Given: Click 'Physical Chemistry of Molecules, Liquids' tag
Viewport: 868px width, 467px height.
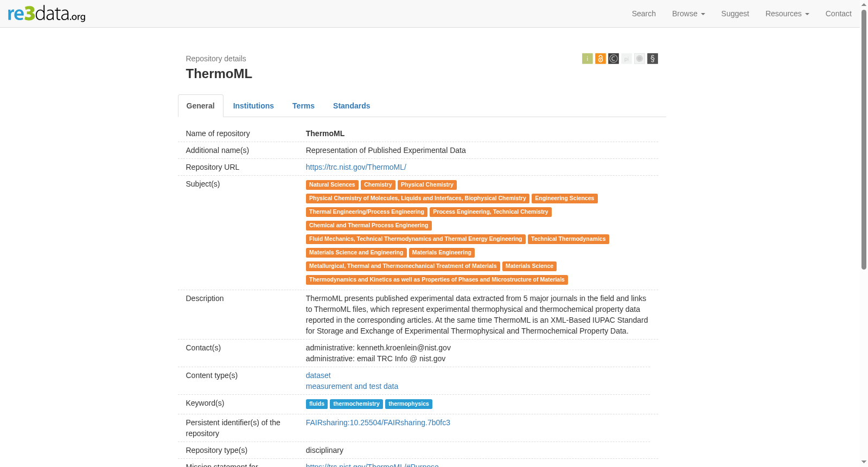Looking at the screenshot, I should click(x=418, y=199).
